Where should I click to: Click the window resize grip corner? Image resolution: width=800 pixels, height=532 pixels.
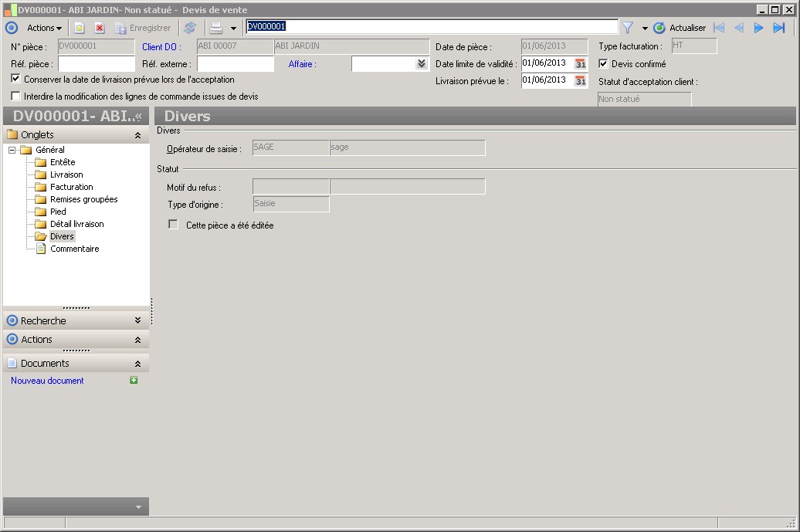792,523
